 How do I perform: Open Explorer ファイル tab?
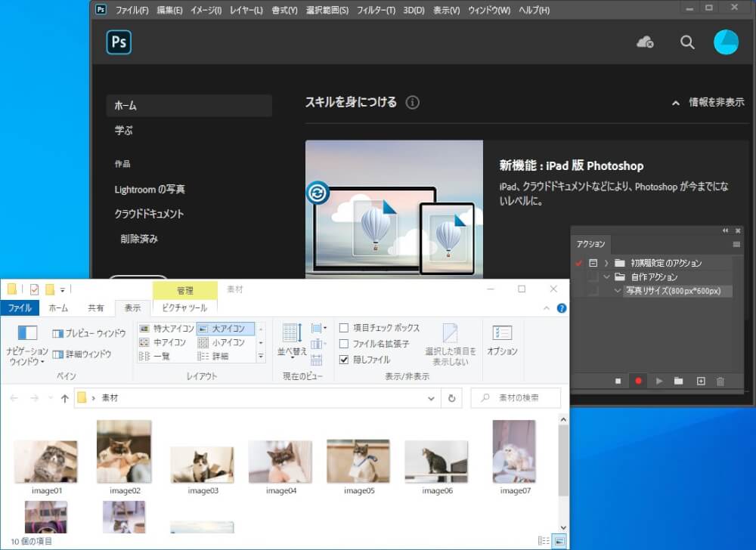[20, 307]
